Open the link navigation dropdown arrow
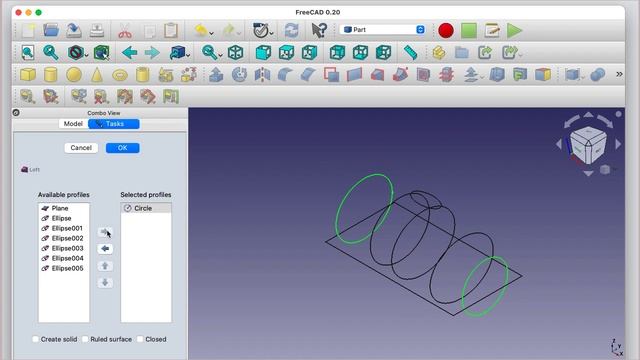640x360 pixels. tap(188, 55)
